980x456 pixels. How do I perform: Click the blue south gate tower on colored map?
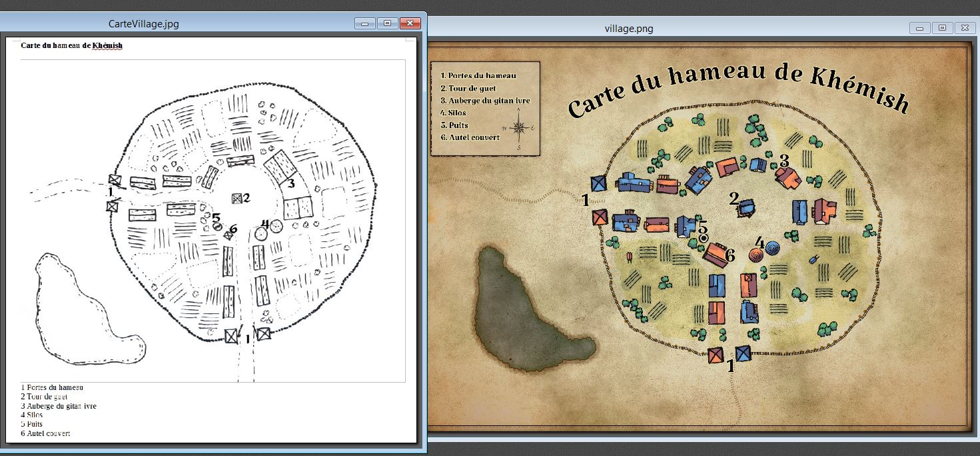pyautogui.click(x=743, y=354)
